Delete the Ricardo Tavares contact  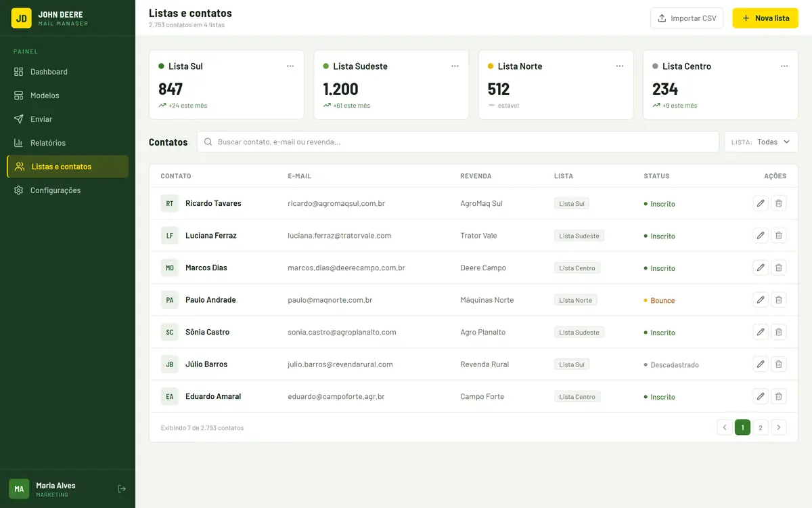coord(779,203)
